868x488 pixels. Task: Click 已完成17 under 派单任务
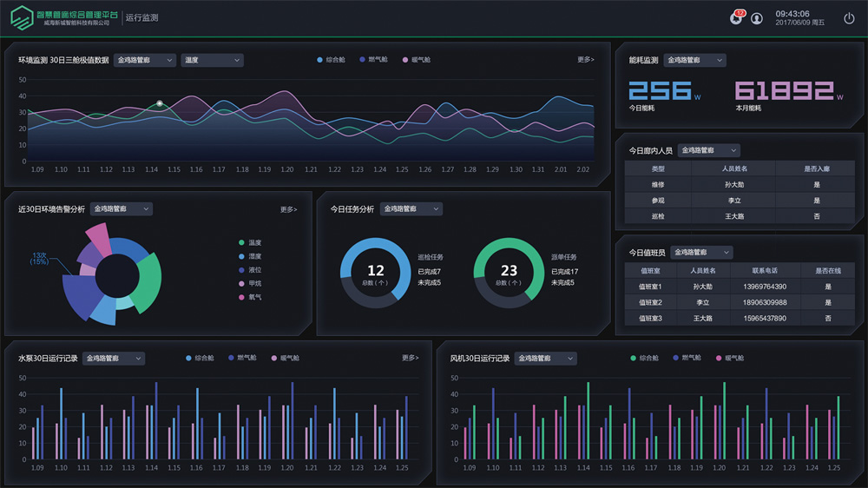[x=565, y=272]
